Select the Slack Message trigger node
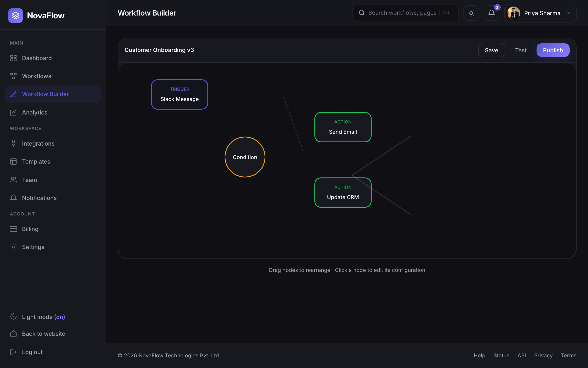588x368 pixels. (179, 94)
